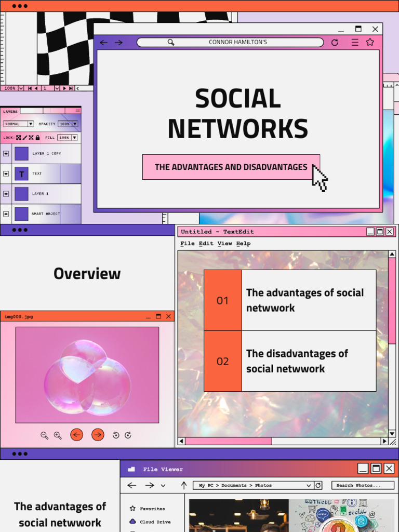Click the bubble image in img000.jpg
Viewport: 399px width, 532px height.
87,375
